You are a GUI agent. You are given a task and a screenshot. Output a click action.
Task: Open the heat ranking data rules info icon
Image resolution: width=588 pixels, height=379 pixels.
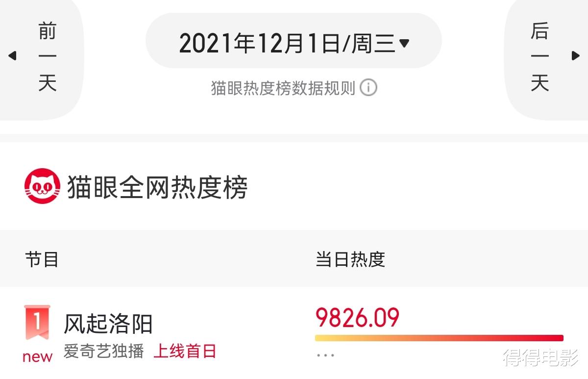tap(369, 87)
